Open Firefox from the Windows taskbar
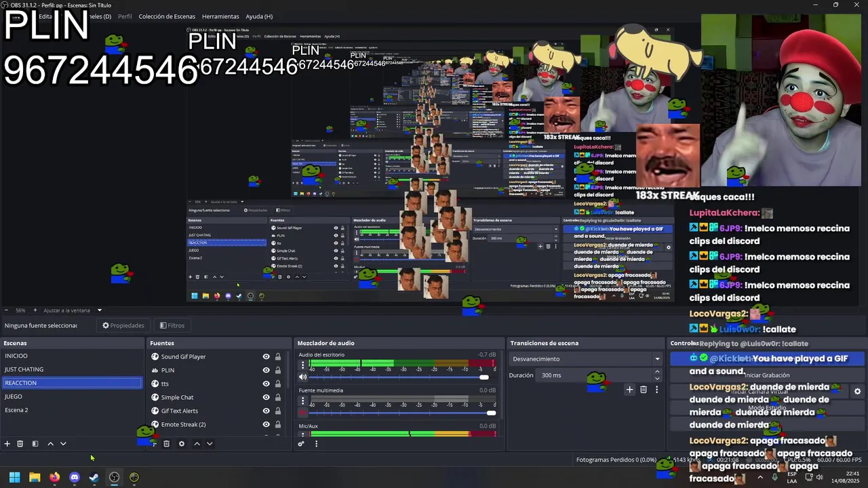The image size is (868, 488). tap(54, 477)
